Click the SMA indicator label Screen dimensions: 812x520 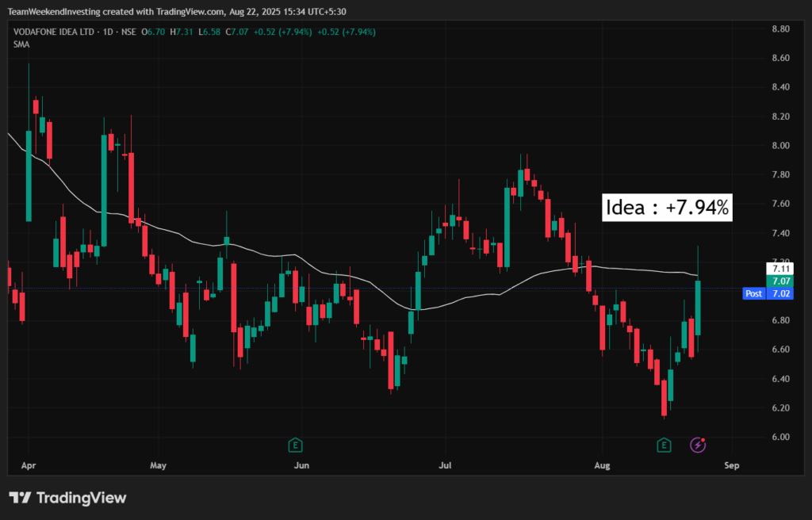tap(21, 44)
